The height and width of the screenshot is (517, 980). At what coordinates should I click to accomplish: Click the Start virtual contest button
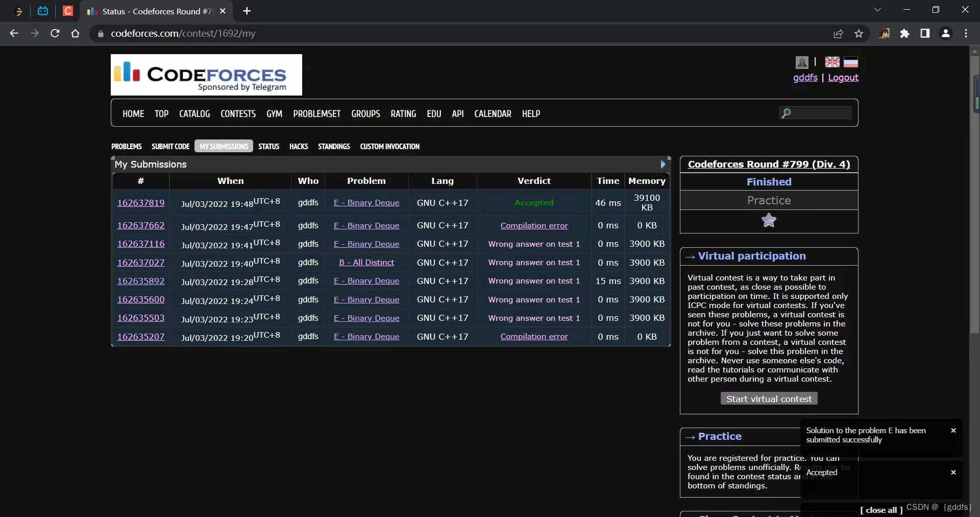(769, 398)
